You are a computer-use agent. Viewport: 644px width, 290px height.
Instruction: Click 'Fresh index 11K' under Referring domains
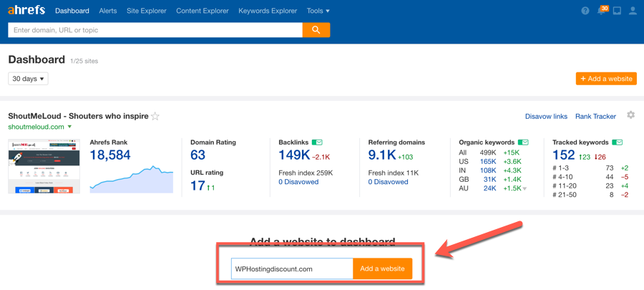point(394,173)
